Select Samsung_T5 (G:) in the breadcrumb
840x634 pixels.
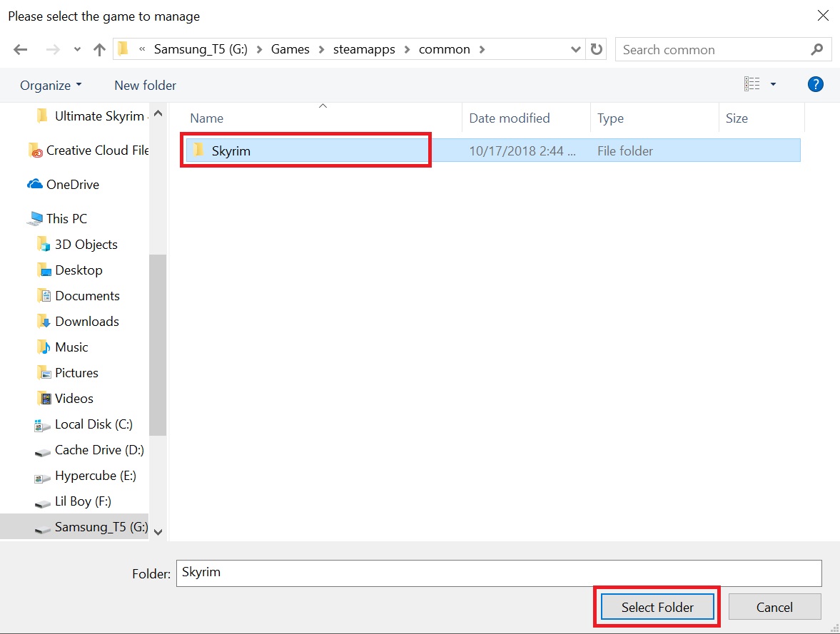pos(201,49)
